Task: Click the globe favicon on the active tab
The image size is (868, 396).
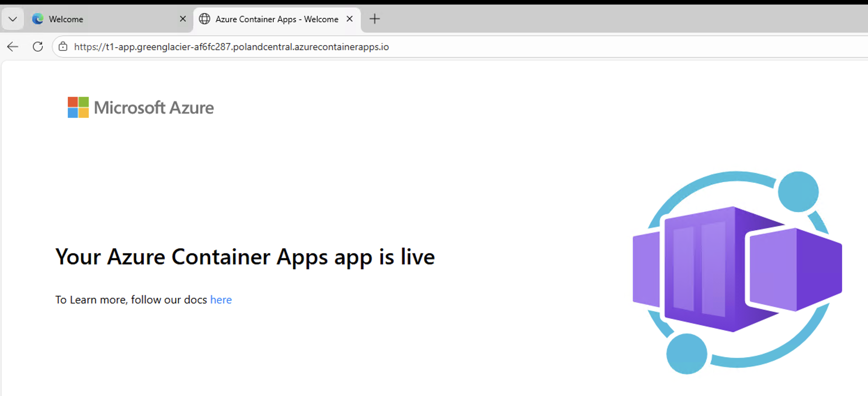Action: click(x=204, y=19)
